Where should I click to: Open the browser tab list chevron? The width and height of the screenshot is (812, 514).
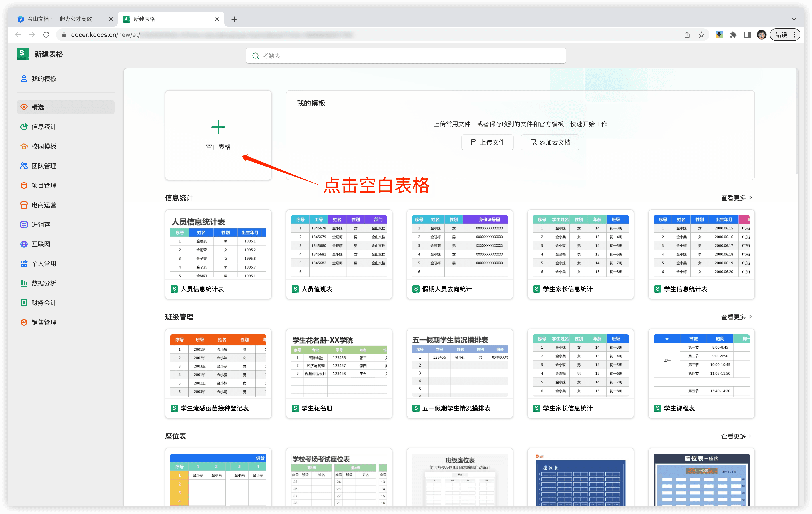click(794, 19)
